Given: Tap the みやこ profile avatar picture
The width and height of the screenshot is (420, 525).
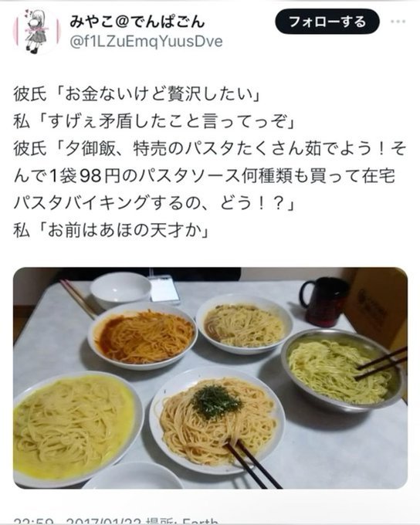Looking at the screenshot, I should point(36,31).
